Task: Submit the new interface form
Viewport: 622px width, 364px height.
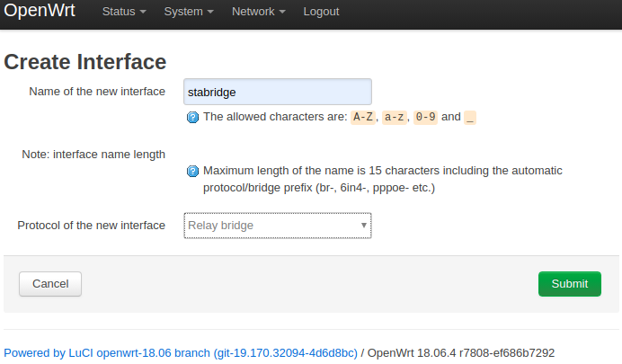Action: click(570, 284)
